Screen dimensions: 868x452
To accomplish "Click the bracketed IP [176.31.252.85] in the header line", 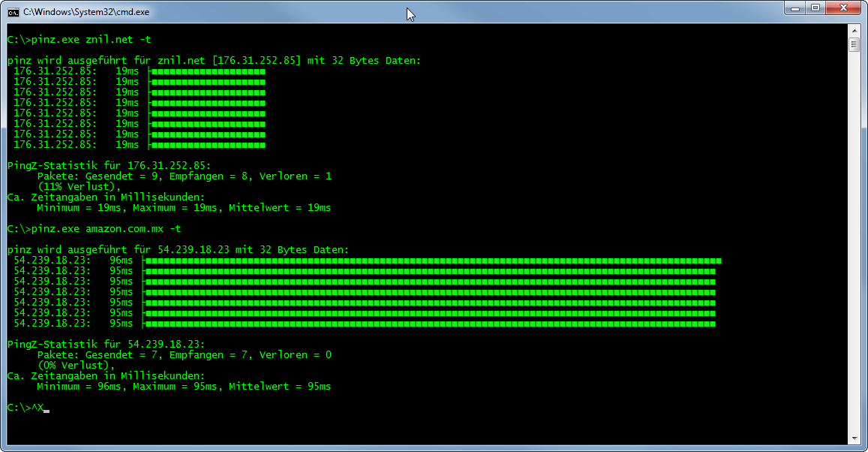I will [257, 60].
